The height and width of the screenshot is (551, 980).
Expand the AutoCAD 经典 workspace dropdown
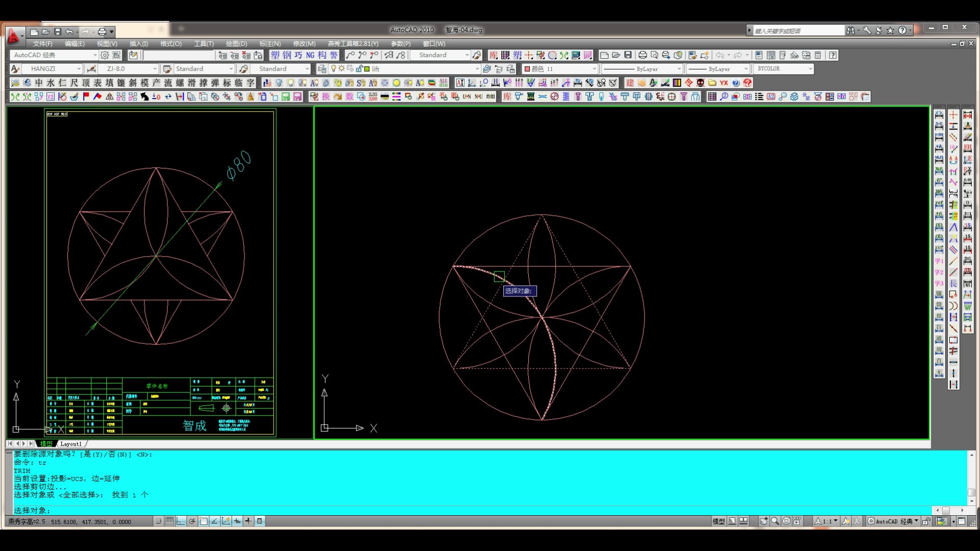click(x=95, y=55)
